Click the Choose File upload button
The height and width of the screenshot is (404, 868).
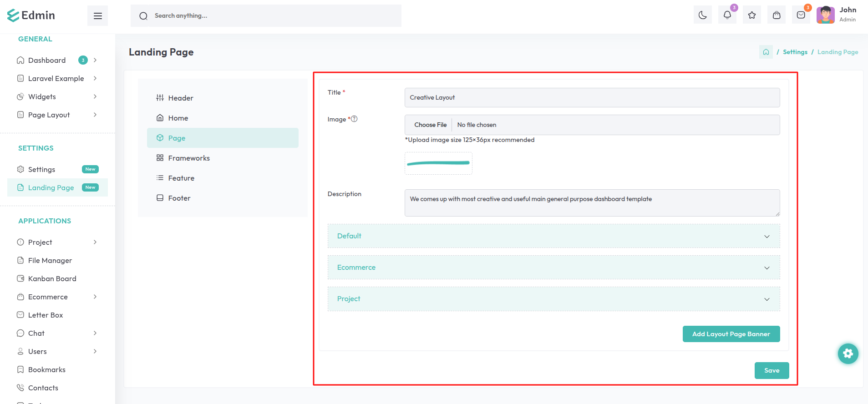[x=430, y=125]
